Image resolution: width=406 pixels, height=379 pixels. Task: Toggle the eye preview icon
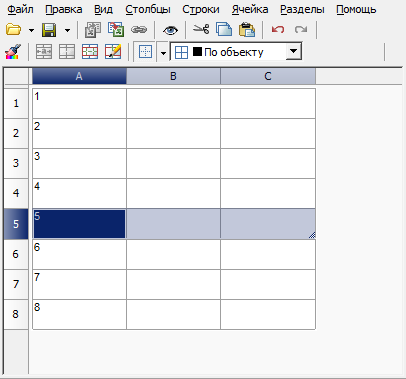click(x=170, y=30)
